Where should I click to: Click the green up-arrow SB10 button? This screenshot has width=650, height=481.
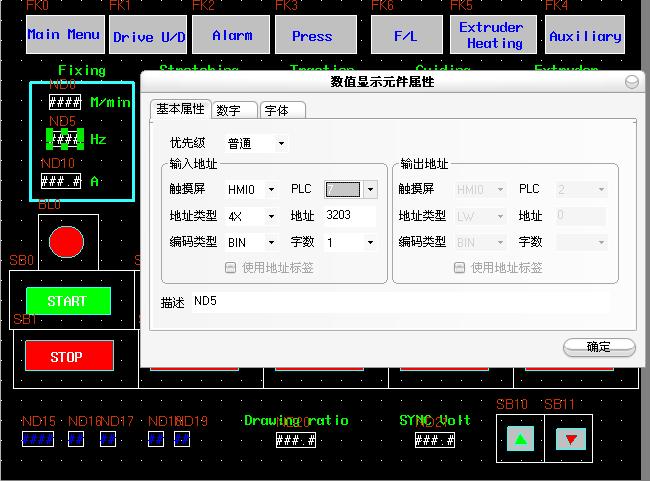pos(520,438)
